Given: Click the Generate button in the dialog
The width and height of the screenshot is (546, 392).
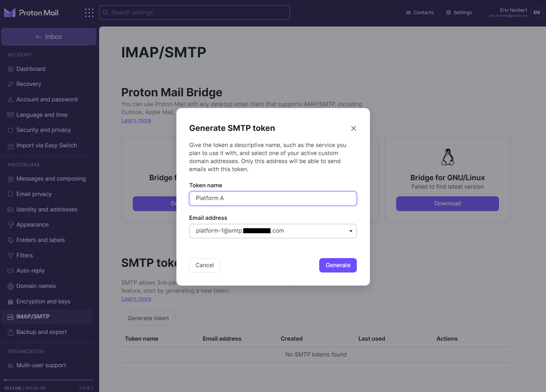Looking at the screenshot, I should pyautogui.click(x=338, y=265).
